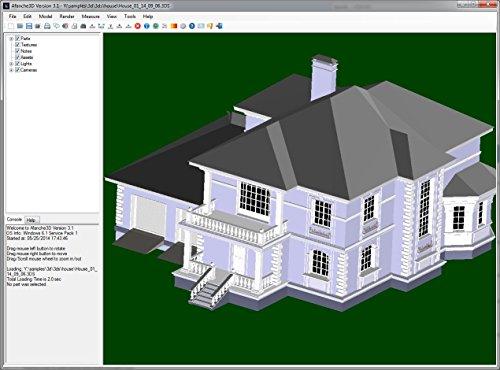500x370 pixels.
Task: Click the green circular toolbar icon
Action: [156, 26]
